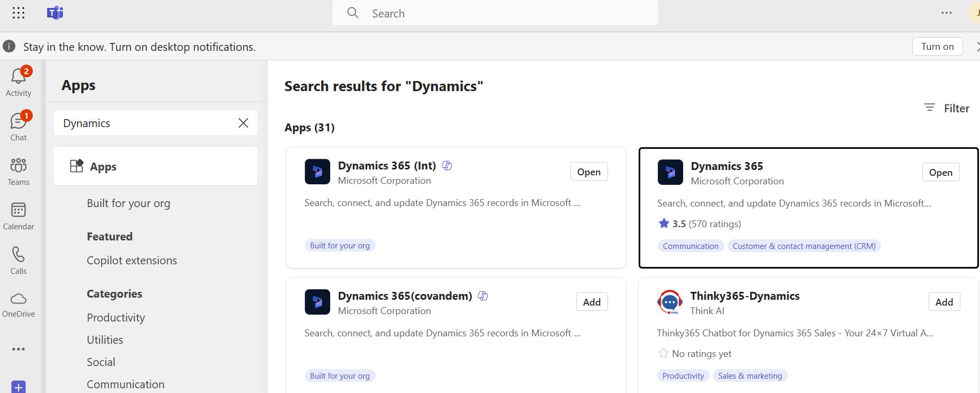
Task: Select Built for your org category
Action: [129, 203]
